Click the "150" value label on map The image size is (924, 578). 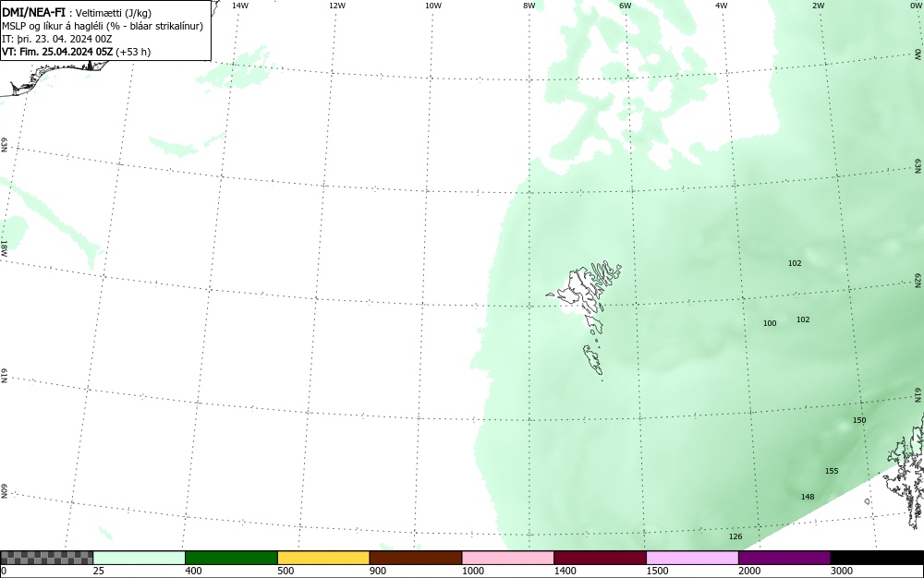859,420
